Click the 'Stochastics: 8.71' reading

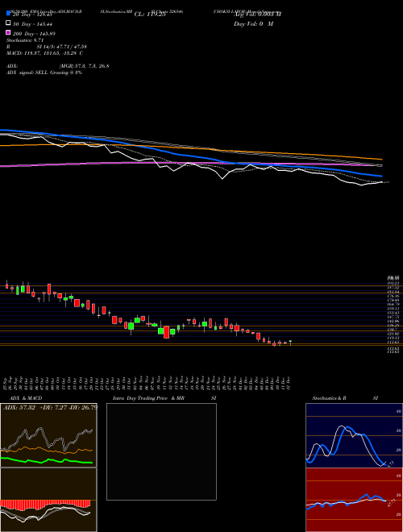click(x=25, y=40)
